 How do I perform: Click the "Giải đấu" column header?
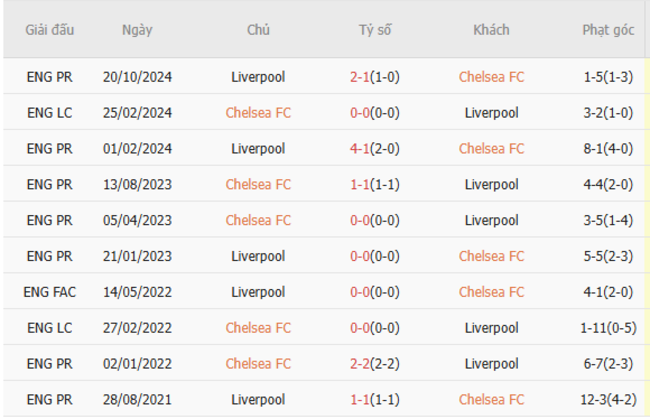48,30
